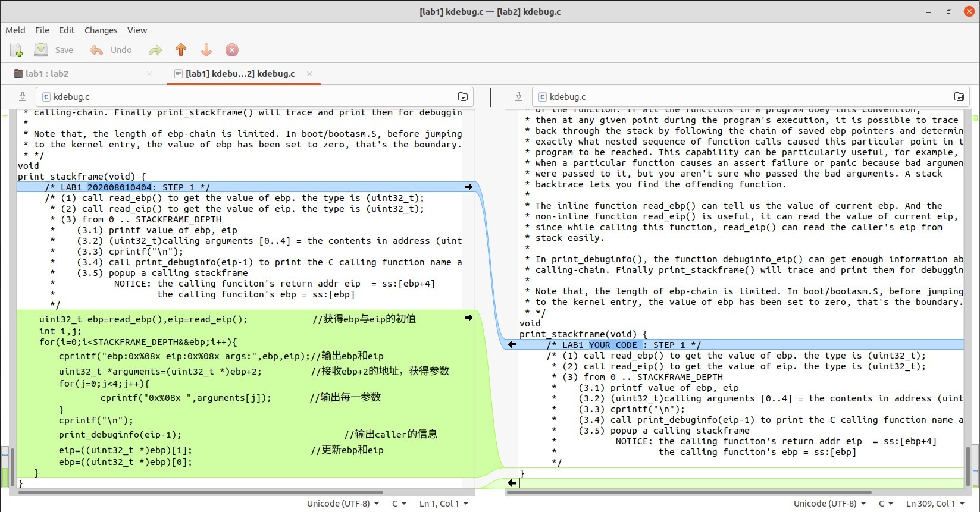Go to next change down arrow
This screenshot has width=980, height=512.
(x=206, y=50)
